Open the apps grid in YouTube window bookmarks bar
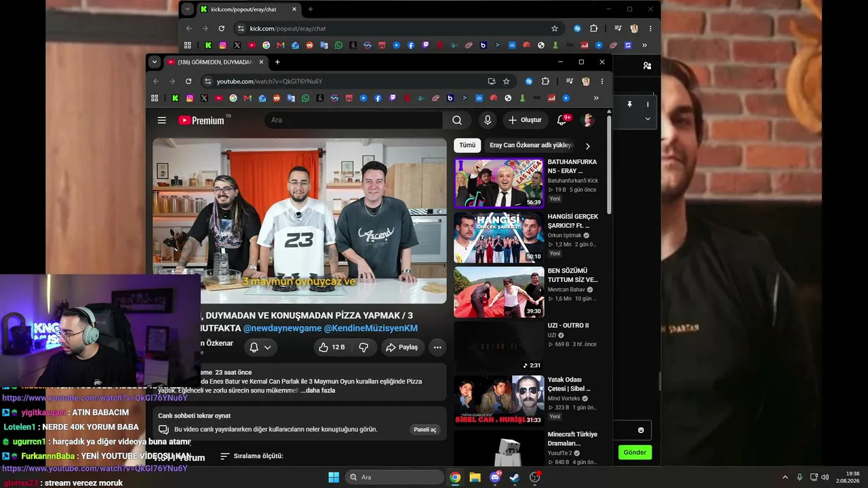 point(155,98)
